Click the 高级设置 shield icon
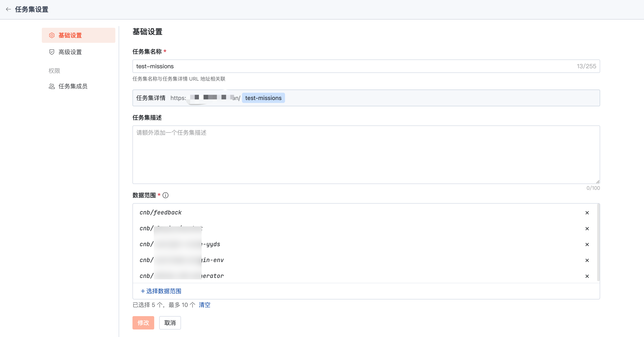644x337 pixels. coord(52,52)
